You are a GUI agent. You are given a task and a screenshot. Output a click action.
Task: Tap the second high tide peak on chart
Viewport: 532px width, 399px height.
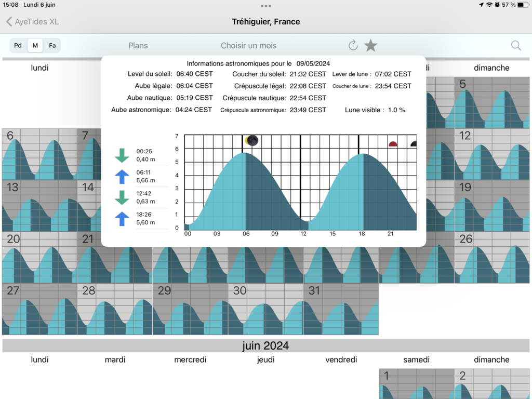(x=363, y=154)
